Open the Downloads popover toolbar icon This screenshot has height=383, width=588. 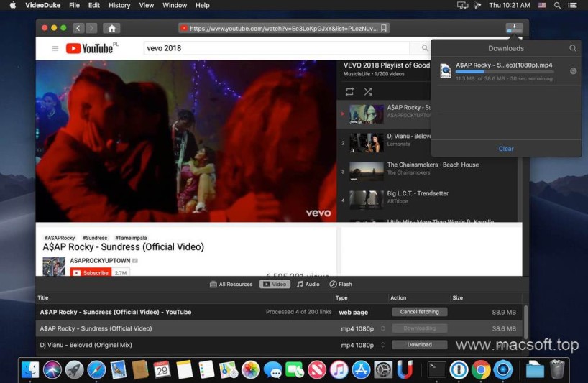pos(514,28)
